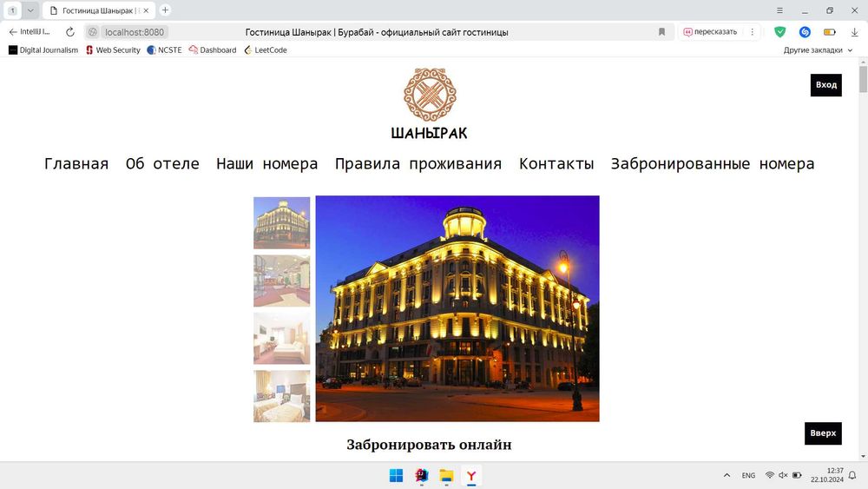Click the page vertical scrollbar thumb
This screenshot has height=489, width=868.
click(x=863, y=80)
